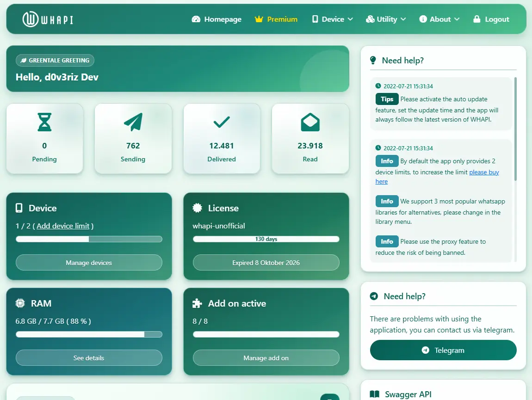The width and height of the screenshot is (532, 400).
Task: Click the microchip icon in RAM card
Action: point(20,303)
